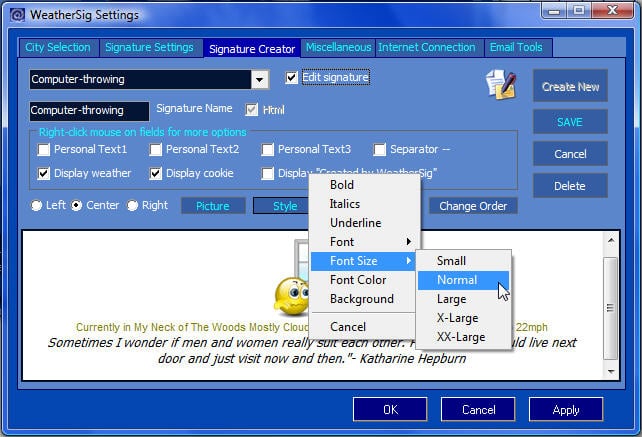Uncheck the Display cookie checkbox
642x437 pixels.
coord(156,173)
